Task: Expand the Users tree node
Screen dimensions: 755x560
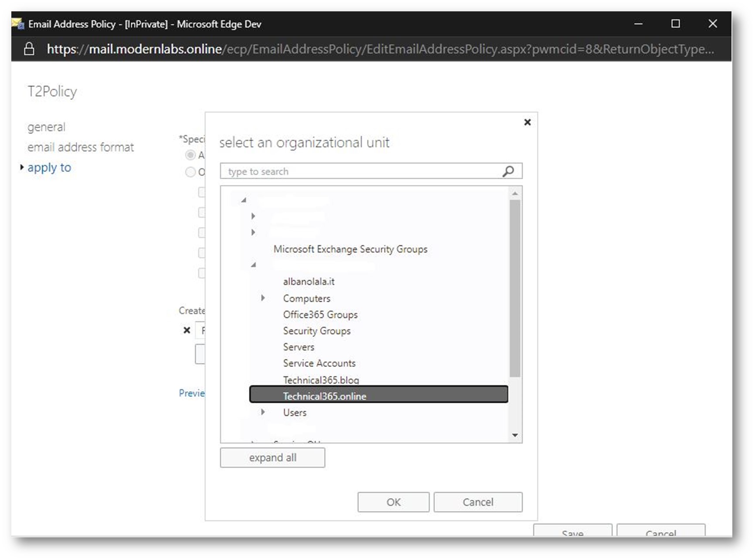Action: pyautogui.click(x=263, y=412)
